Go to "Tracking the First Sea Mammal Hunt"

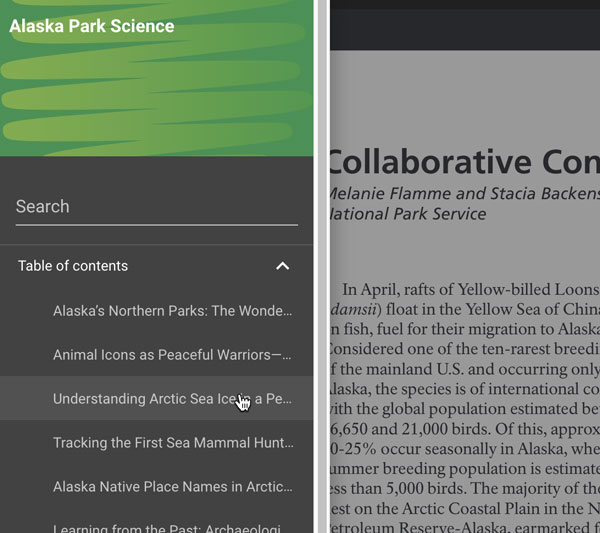pos(172,443)
